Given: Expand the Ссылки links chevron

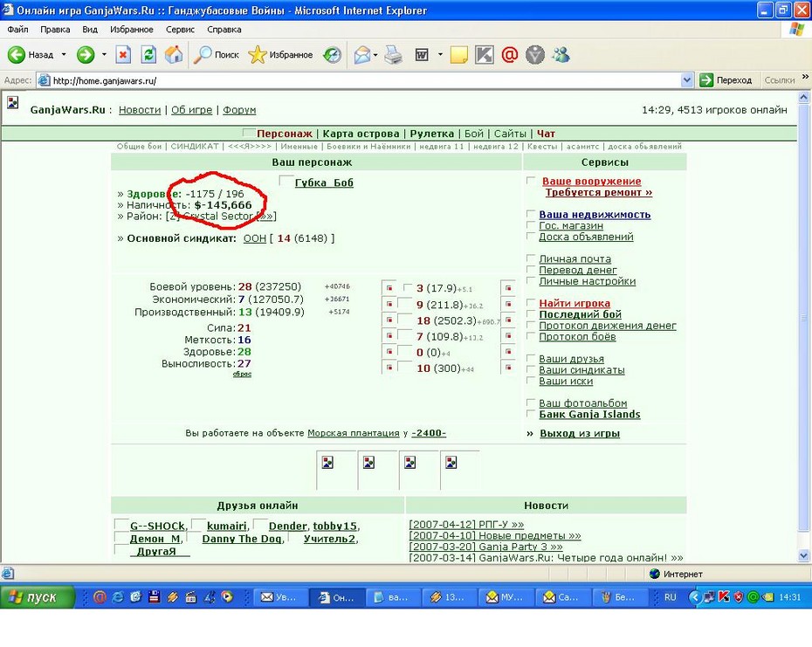Looking at the screenshot, I should point(805,77).
